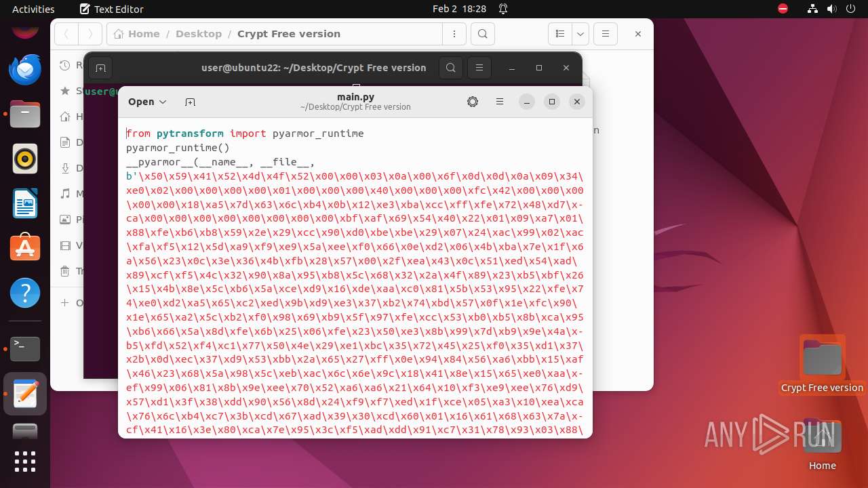Click line 'pyarmor_runtime()' in editor

pyautogui.click(x=178, y=147)
